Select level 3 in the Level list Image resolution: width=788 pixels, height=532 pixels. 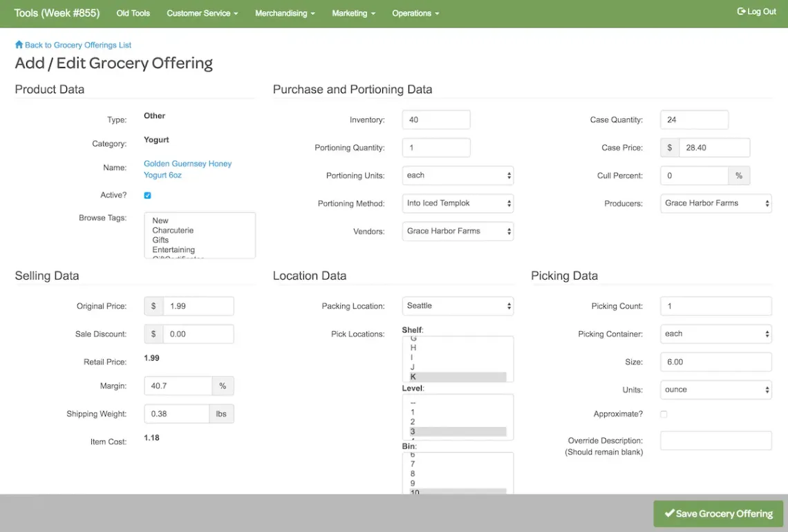458,432
